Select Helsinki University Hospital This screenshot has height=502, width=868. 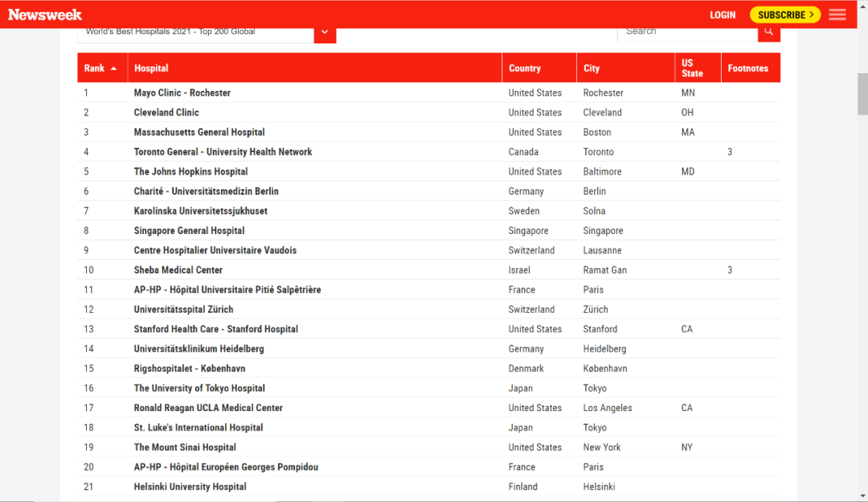point(190,487)
